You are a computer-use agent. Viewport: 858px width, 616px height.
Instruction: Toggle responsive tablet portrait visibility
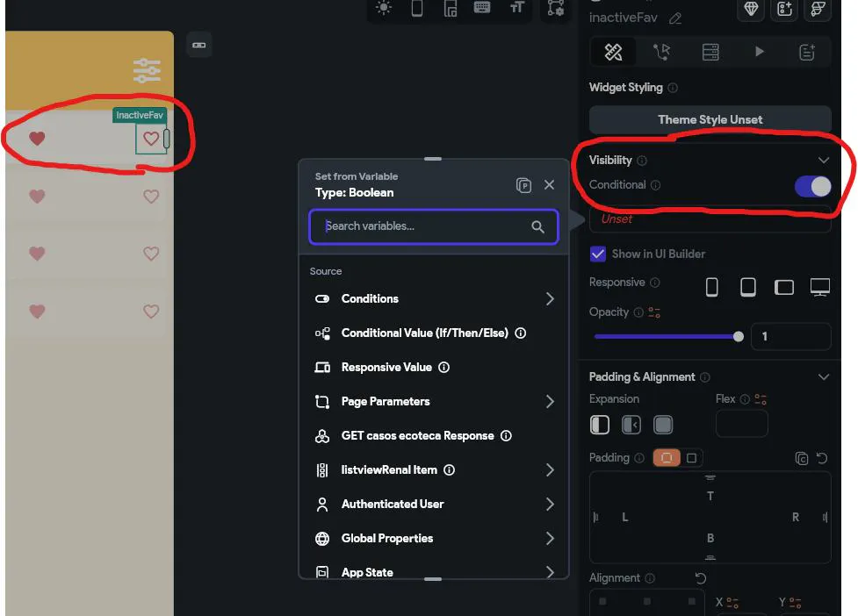point(747,286)
